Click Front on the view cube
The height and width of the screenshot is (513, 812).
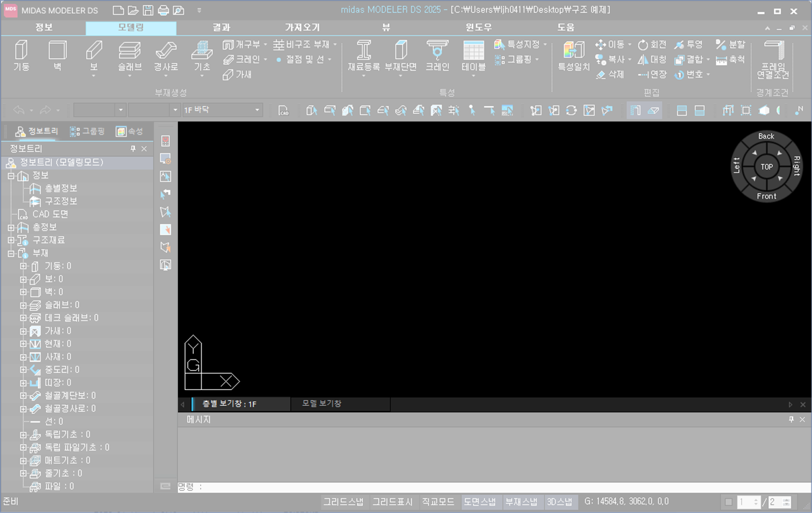point(766,196)
